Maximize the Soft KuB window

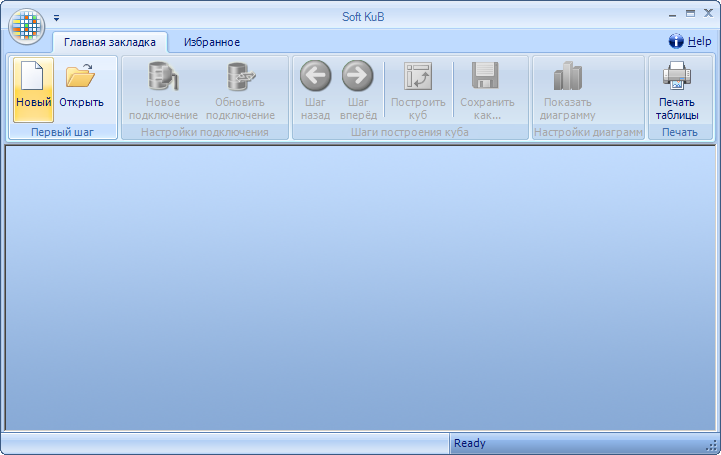tap(690, 14)
